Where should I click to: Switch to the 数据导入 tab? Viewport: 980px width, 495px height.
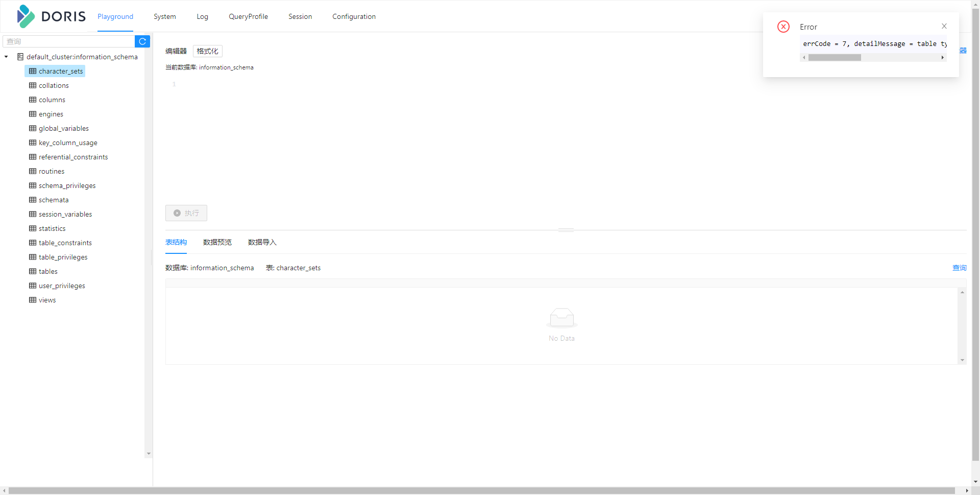(262, 242)
